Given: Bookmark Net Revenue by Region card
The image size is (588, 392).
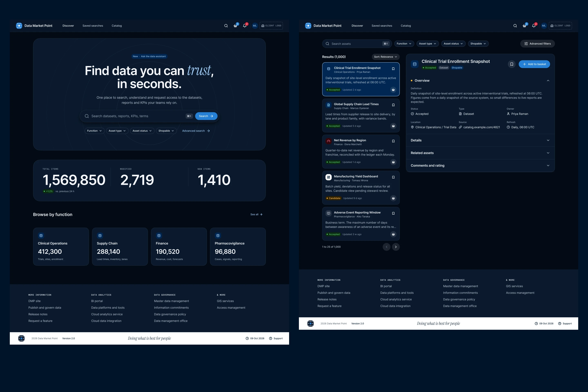Looking at the screenshot, I should [393, 141].
